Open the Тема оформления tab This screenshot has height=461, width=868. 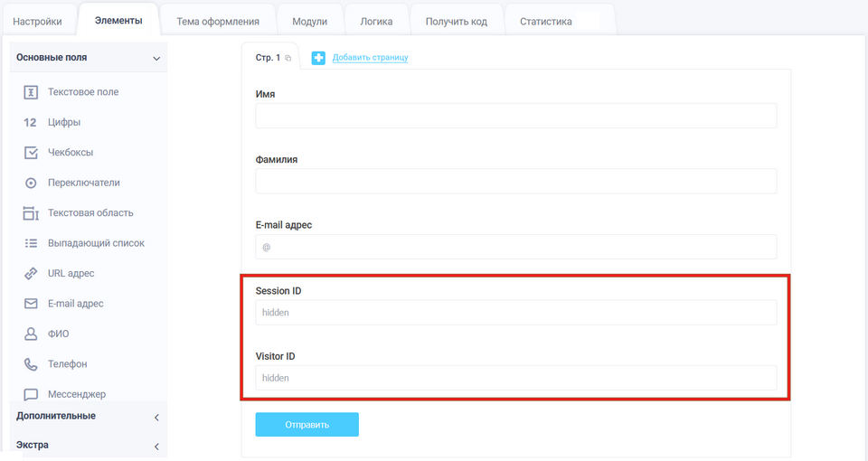218,22
